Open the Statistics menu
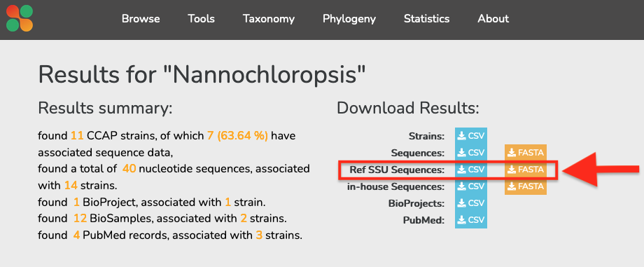This screenshot has height=267, width=644. pos(426,19)
